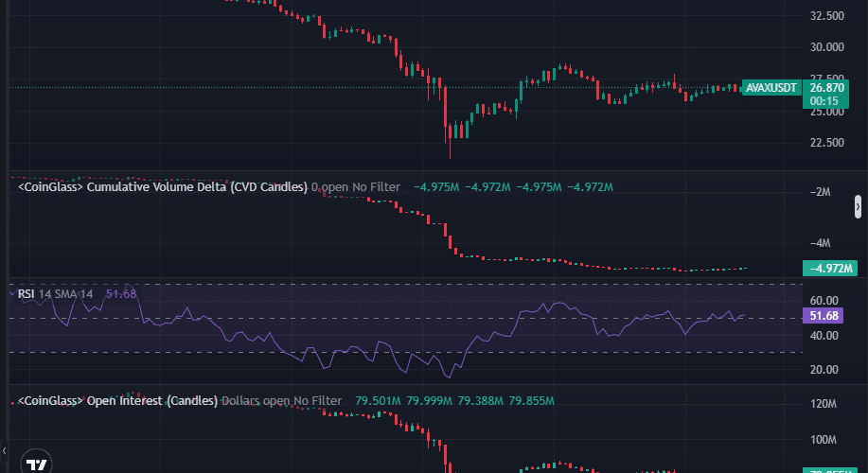Select the Cumulative Volume Delta indicator title

163,187
